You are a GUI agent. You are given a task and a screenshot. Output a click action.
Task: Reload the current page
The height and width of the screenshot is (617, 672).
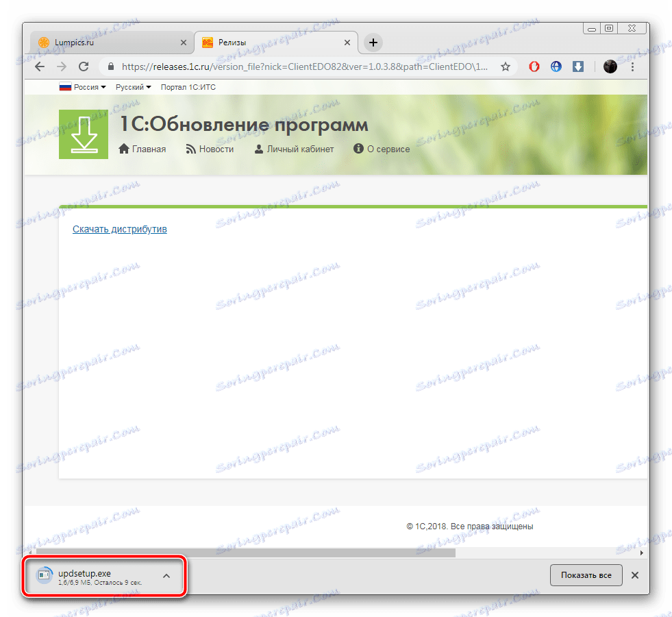coord(84,66)
